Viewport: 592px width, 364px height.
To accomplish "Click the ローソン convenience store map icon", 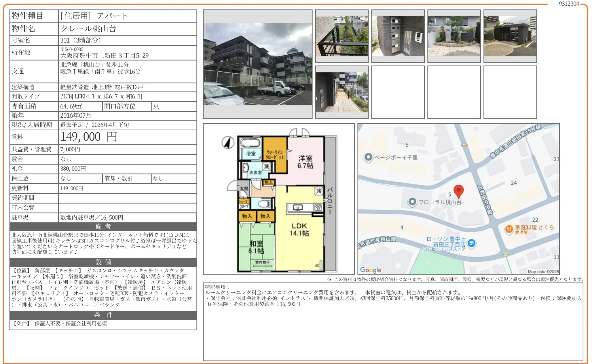I will click(x=471, y=243).
